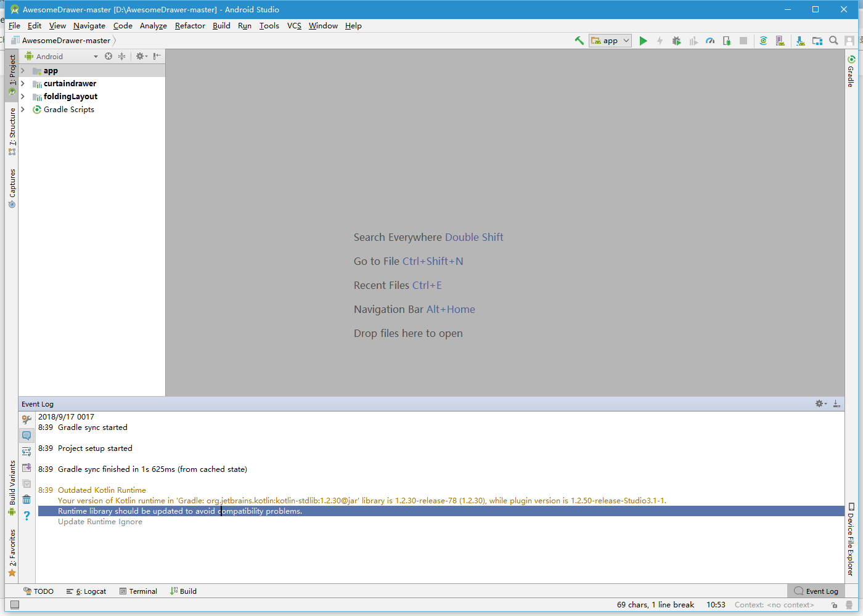Image resolution: width=863 pixels, height=616 pixels.
Task: Expand the Gradle Scripts node
Action: coord(23,110)
